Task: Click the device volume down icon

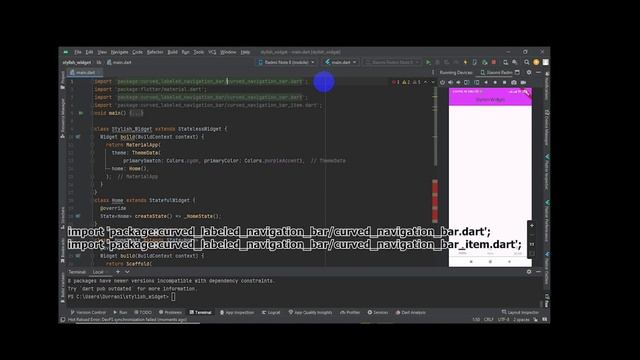Action: [x=459, y=82]
